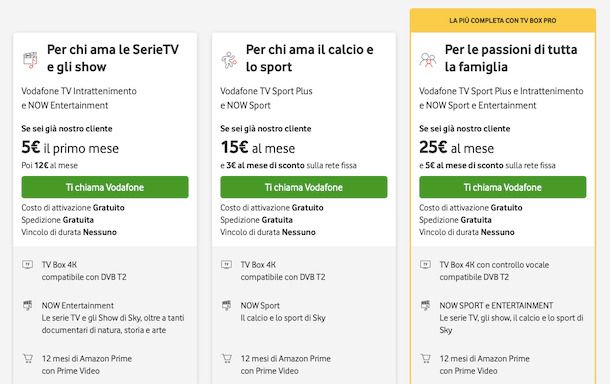Click heading Per chi ama il calcio
Image resolution: width=610 pixels, height=384 pixels.
[310, 58]
